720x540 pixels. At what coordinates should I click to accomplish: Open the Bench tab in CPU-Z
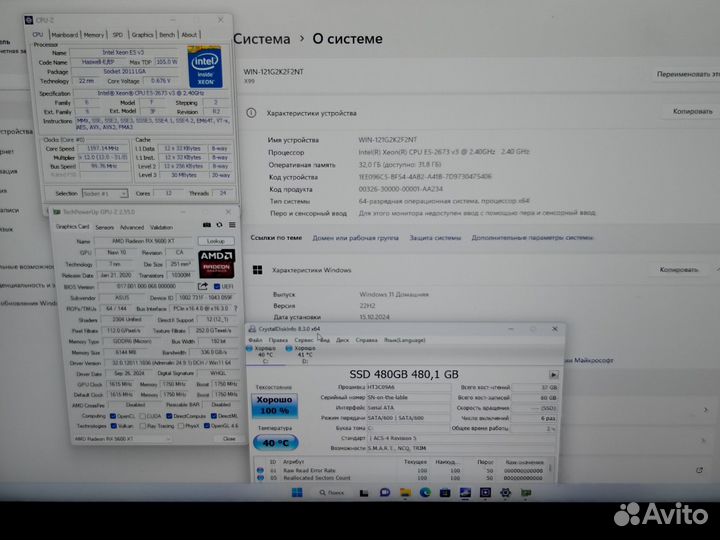[x=167, y=35]
